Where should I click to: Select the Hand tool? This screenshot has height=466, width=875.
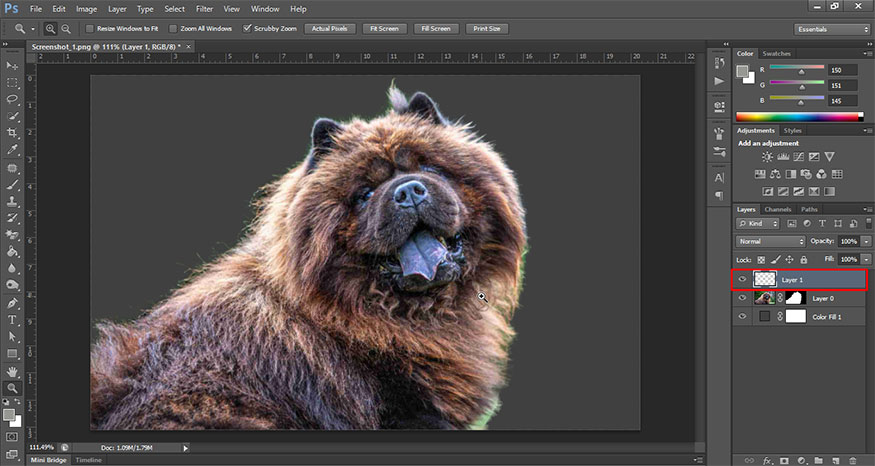(12, 371)
